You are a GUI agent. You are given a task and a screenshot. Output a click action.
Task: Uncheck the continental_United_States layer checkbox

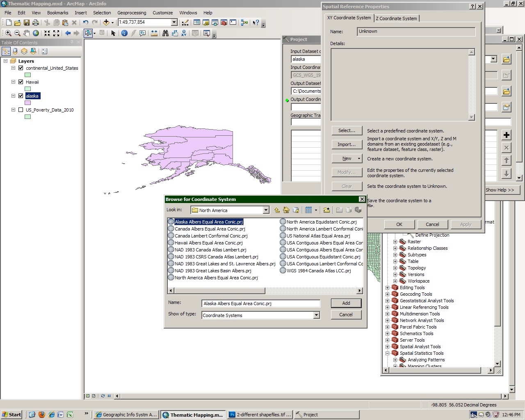point(21,68)
